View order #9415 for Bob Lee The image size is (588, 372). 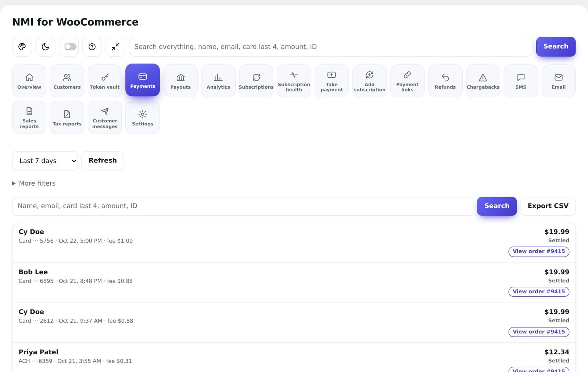(539, 291)
